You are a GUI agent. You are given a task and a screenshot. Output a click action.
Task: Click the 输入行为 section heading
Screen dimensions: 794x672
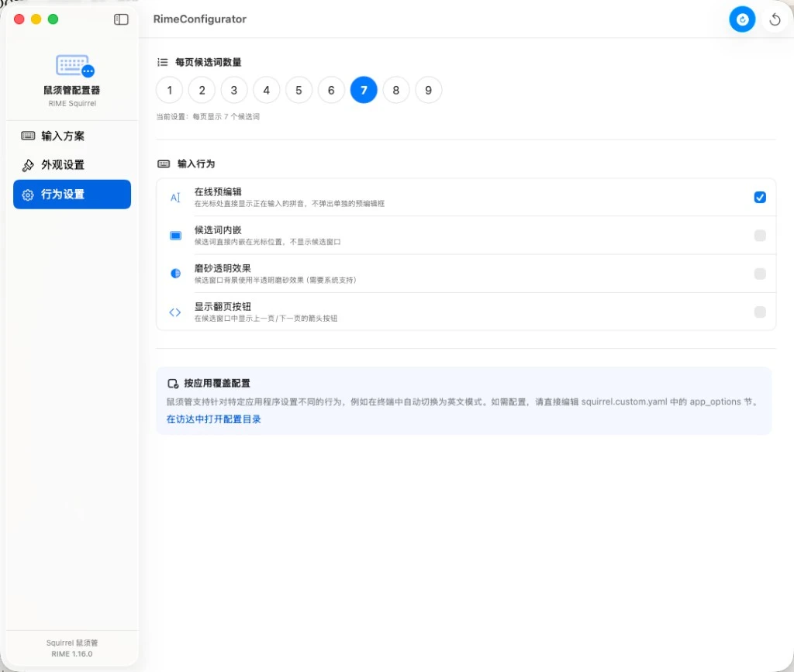tap(196, 164)
